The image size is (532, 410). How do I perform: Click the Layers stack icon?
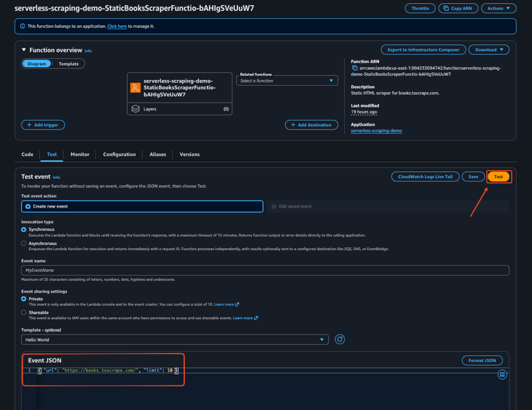tap(135, 109)
